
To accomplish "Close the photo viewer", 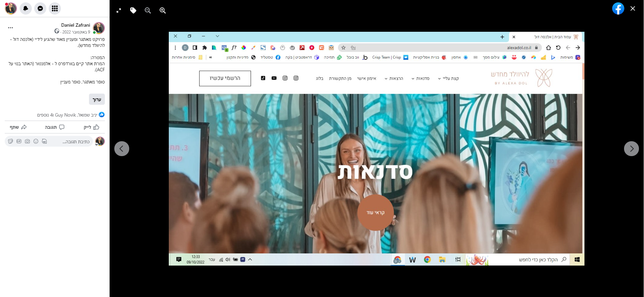I will pos(633,8).
